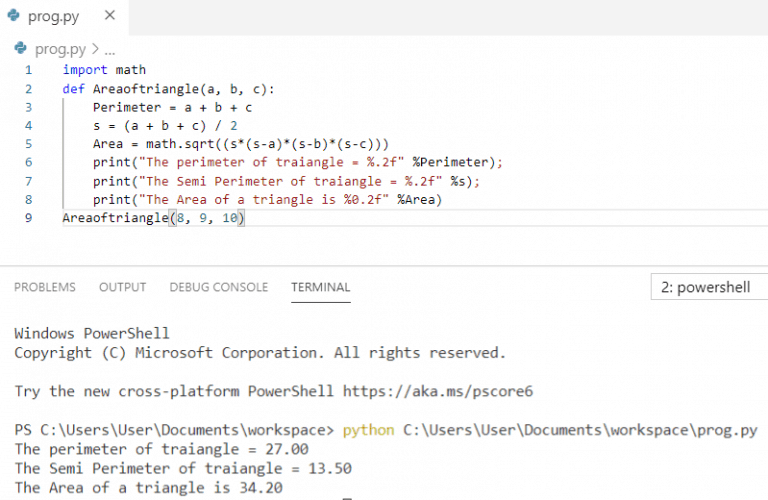The height and width of the screenshot is (500, 768).
Task: Click the 'python' command in the terminal prompt
Action: pos(368,430)
